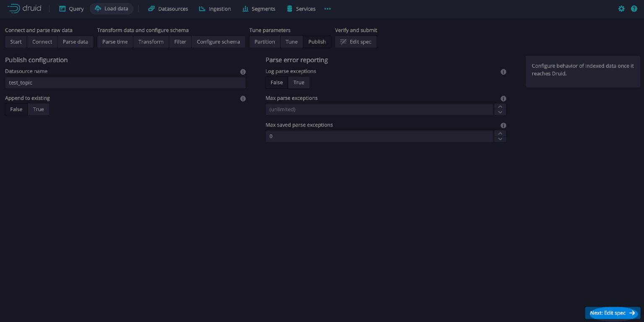Go to the Configure schema step
This screenshot has width=644, height=322.
pos(218,42)
